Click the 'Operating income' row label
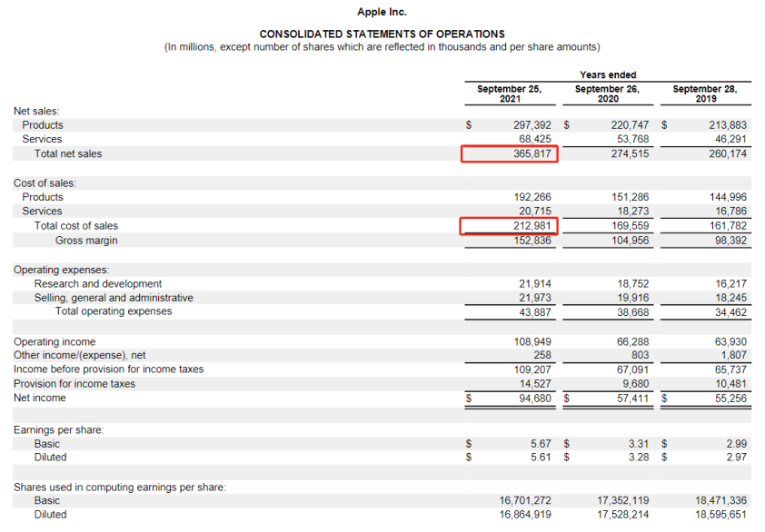765x532 pixels. (x=55, y=342)
